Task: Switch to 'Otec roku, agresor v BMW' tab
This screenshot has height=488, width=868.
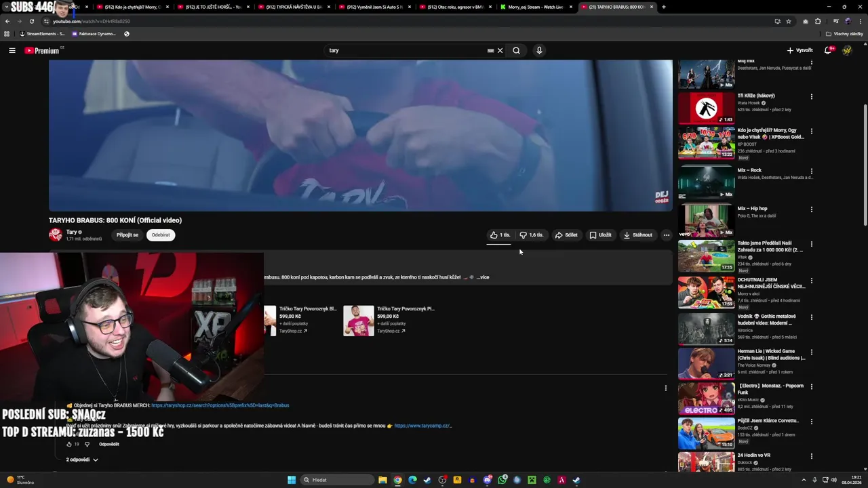Action: click(x=454, y=7)
